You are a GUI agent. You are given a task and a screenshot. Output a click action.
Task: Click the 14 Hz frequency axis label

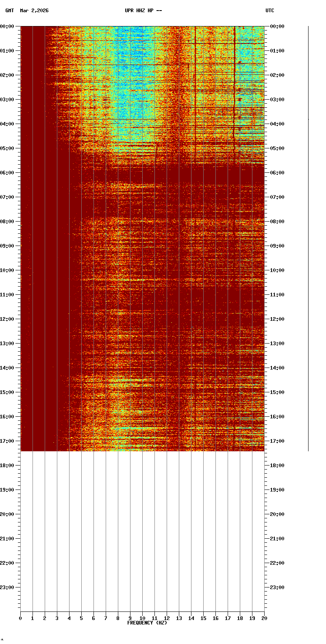tap(191, 618)
